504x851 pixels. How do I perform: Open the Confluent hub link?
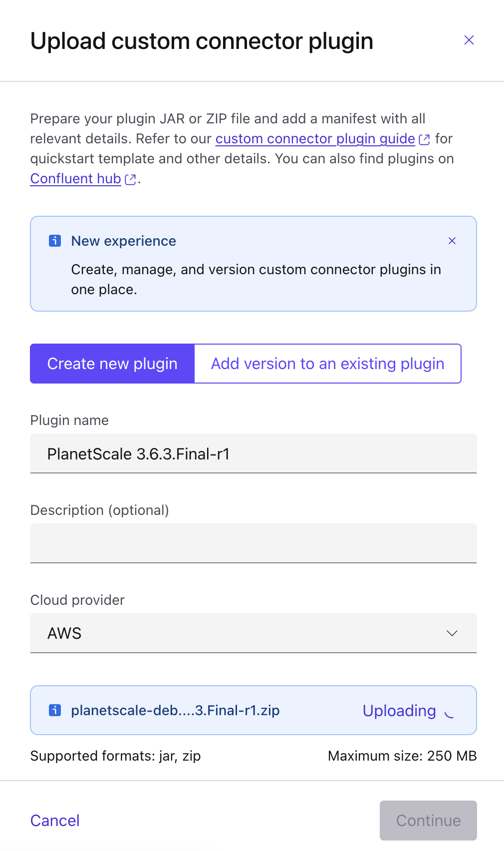pos(76,178)
